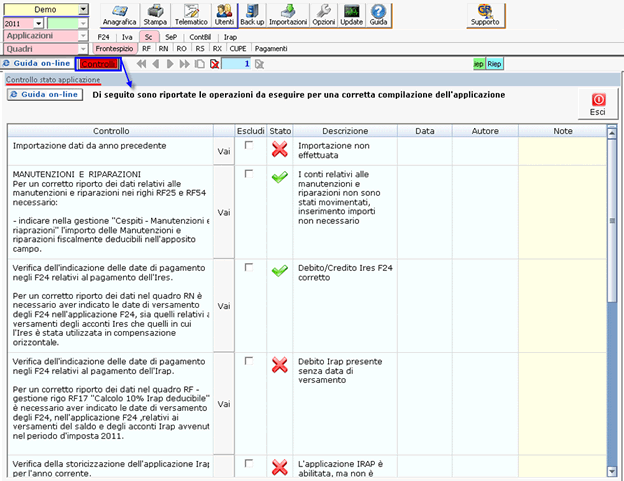Image resolution: width=624 pixels, height=481 pixels.
Task: Click the Controlli red button
Action: coord(98,64)
